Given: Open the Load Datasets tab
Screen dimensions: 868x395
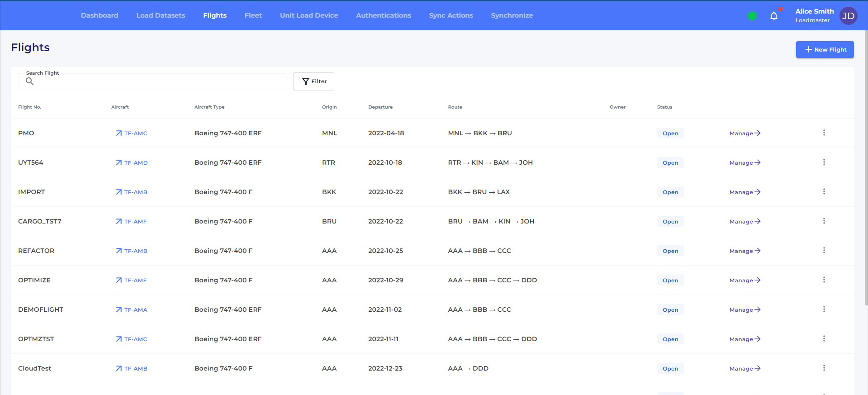Looking at the screenshot, I should click(161, 15).
